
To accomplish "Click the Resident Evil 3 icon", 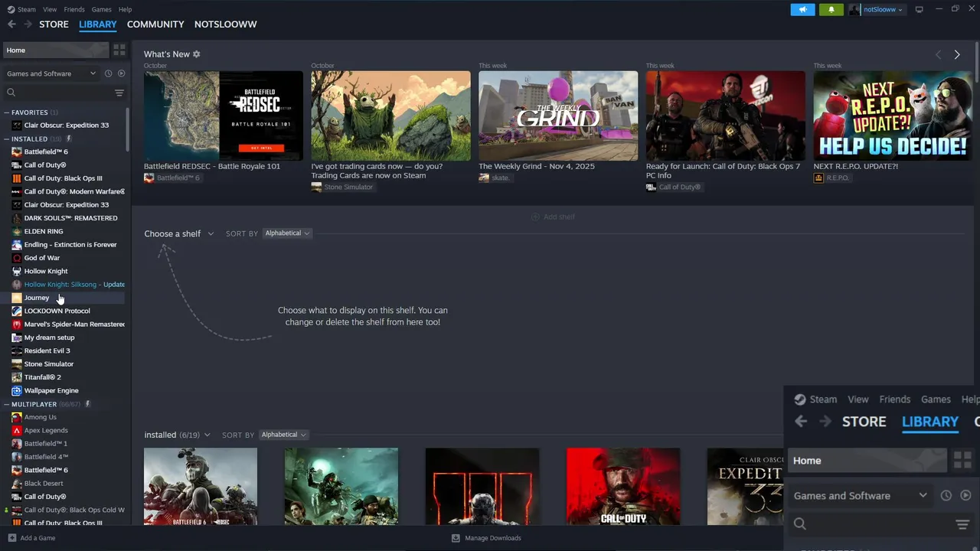I will 17,350.
